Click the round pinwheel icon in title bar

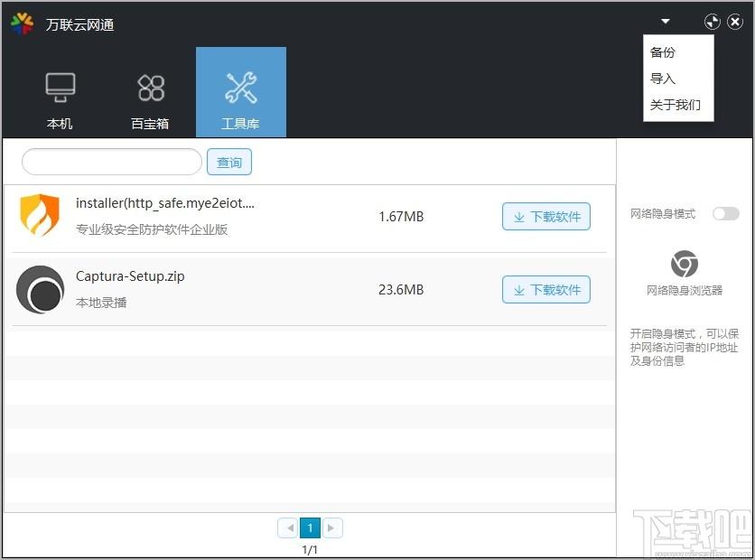tap(713, 22)
